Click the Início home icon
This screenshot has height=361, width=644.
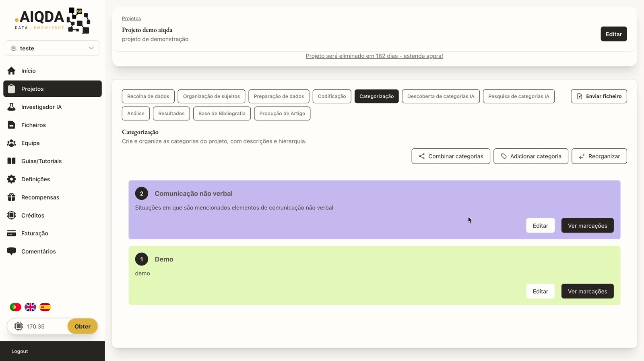click(x=12, y=71)
